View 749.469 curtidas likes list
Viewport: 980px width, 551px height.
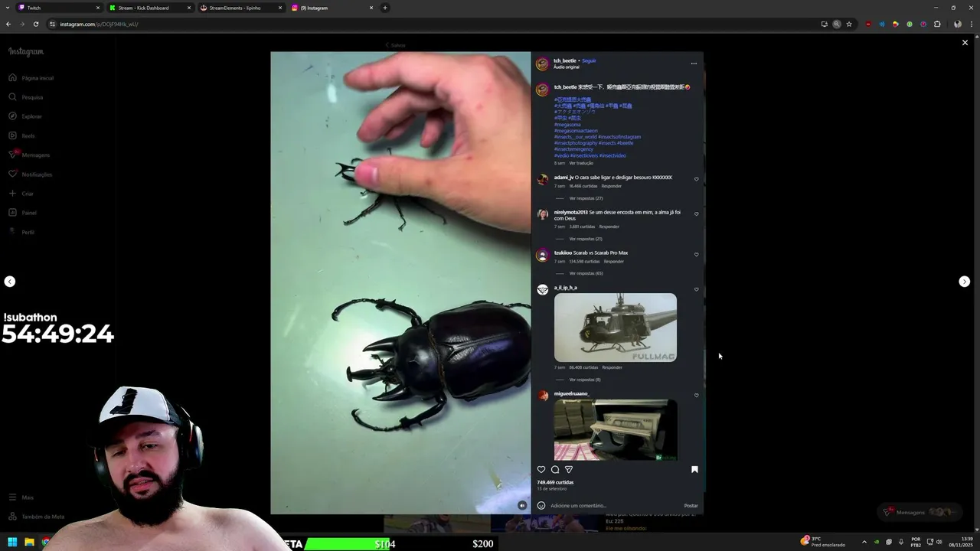click(555, 482)
